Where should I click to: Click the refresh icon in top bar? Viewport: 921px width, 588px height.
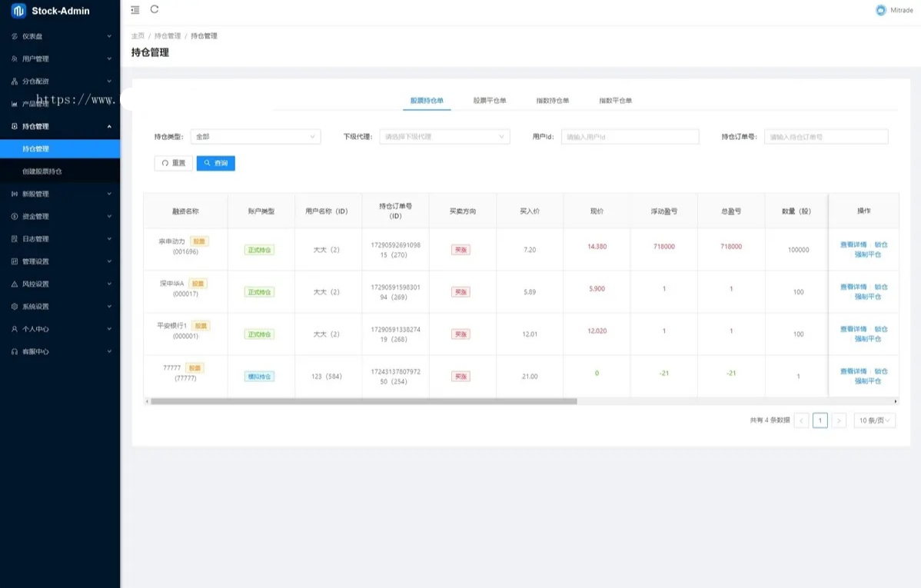[155, 9]
